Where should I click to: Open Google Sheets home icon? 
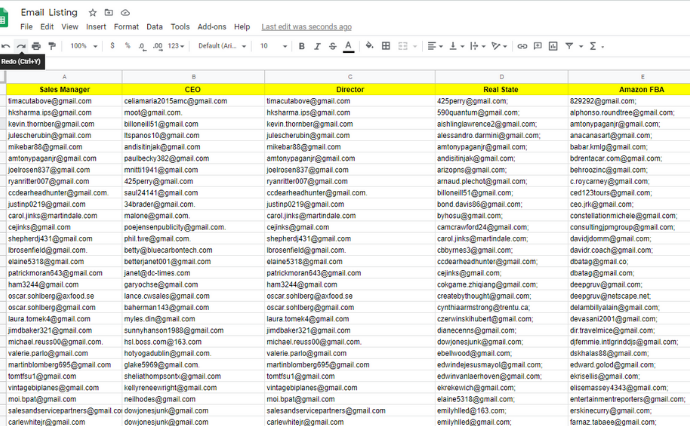(x=4, y=18)
